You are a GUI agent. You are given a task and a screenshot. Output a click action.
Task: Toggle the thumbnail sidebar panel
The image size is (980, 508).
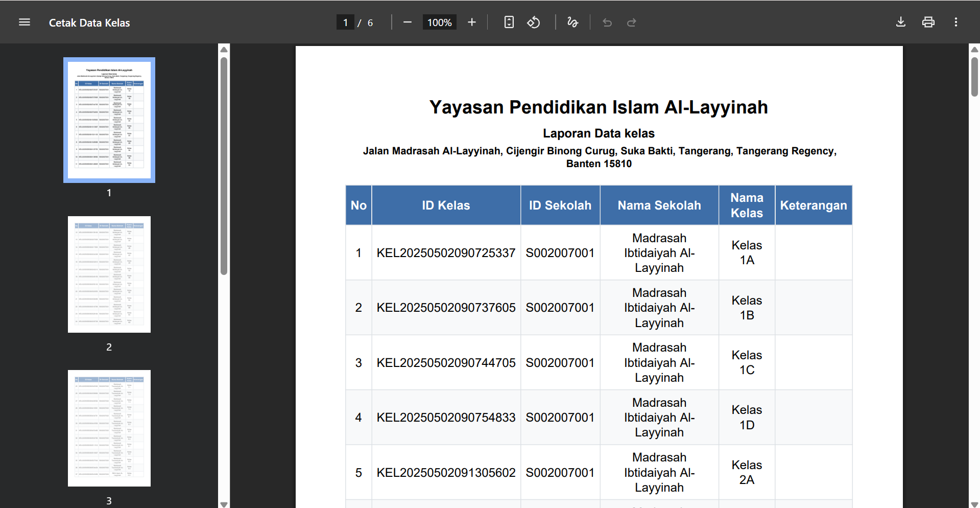coord(24,22)
